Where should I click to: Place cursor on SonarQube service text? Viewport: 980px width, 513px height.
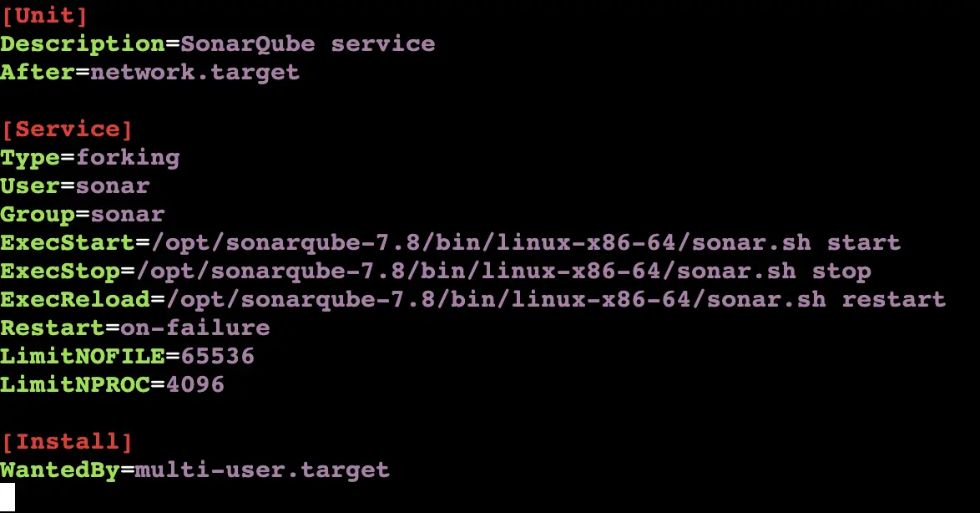click(x=307, y=43)
